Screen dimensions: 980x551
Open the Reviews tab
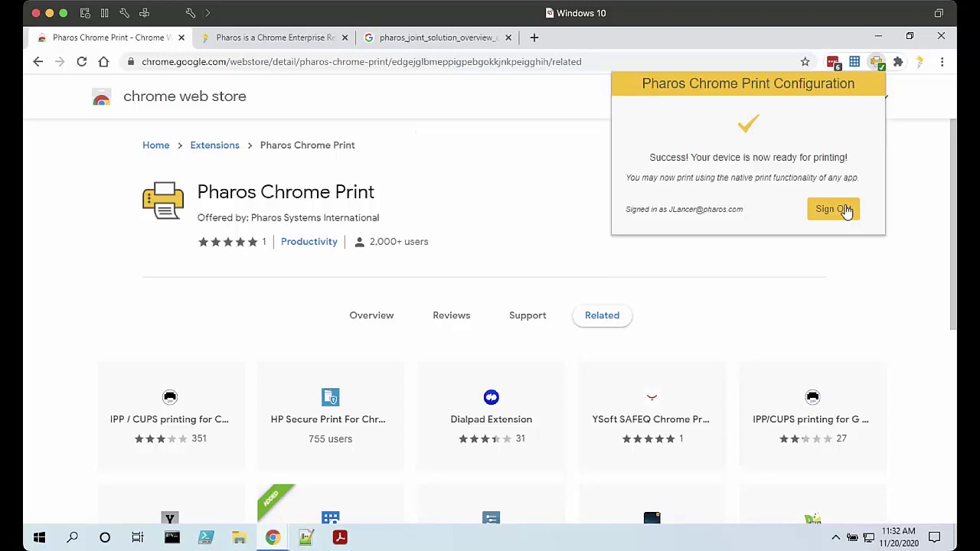pos(451,315)
